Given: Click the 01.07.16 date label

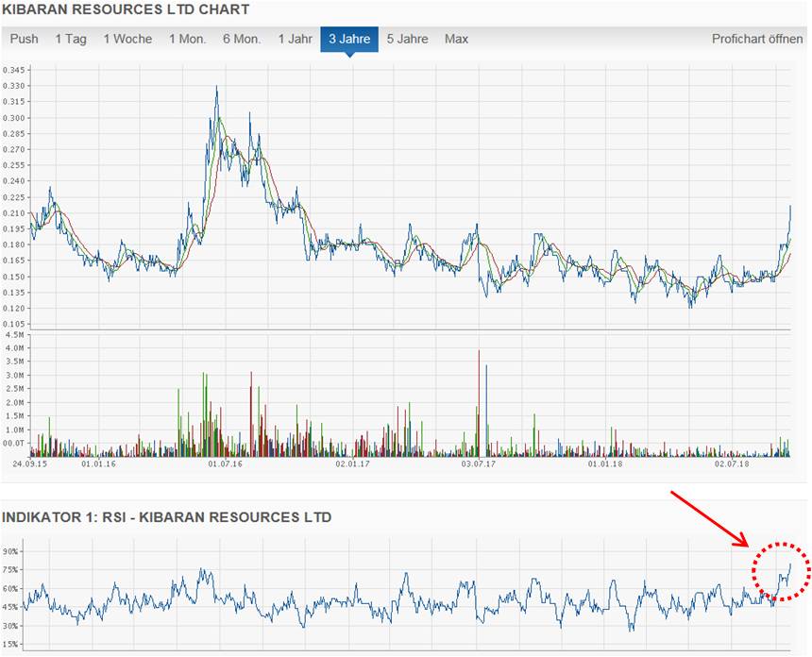Looking at the screenshot, I should 226,463.
